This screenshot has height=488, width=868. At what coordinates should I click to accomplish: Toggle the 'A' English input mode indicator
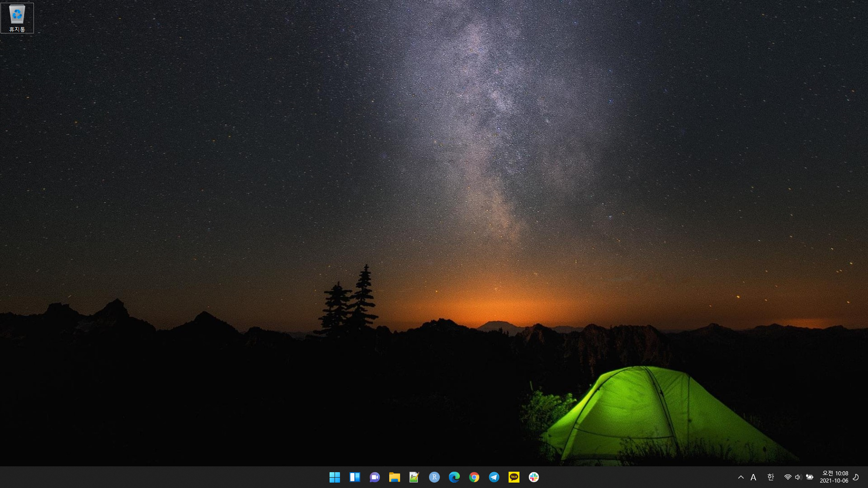(x=753, y=477)
